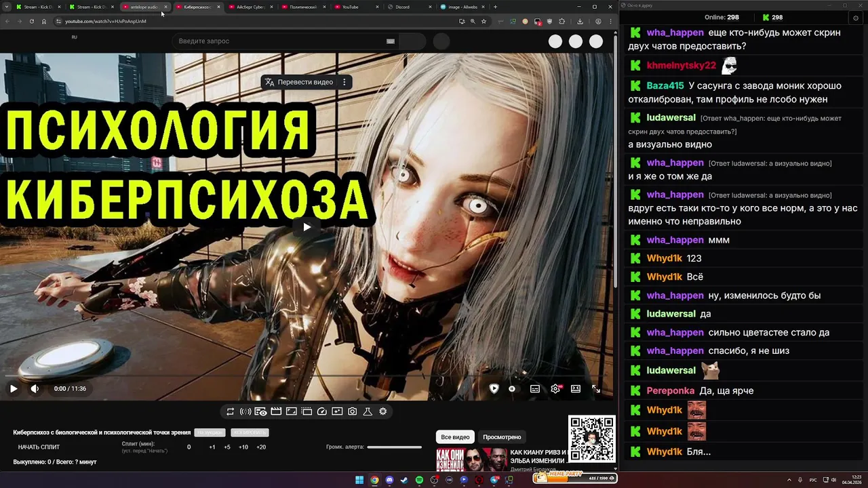This screenshot has width=868, height=488.
Task: Open the РУС keyboard language switcher in the taskbar
Action: [x=812, y=480]
